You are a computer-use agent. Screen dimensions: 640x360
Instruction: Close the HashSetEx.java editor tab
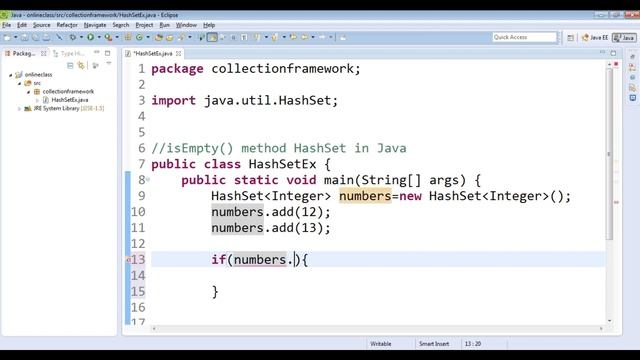click(178, 53)
